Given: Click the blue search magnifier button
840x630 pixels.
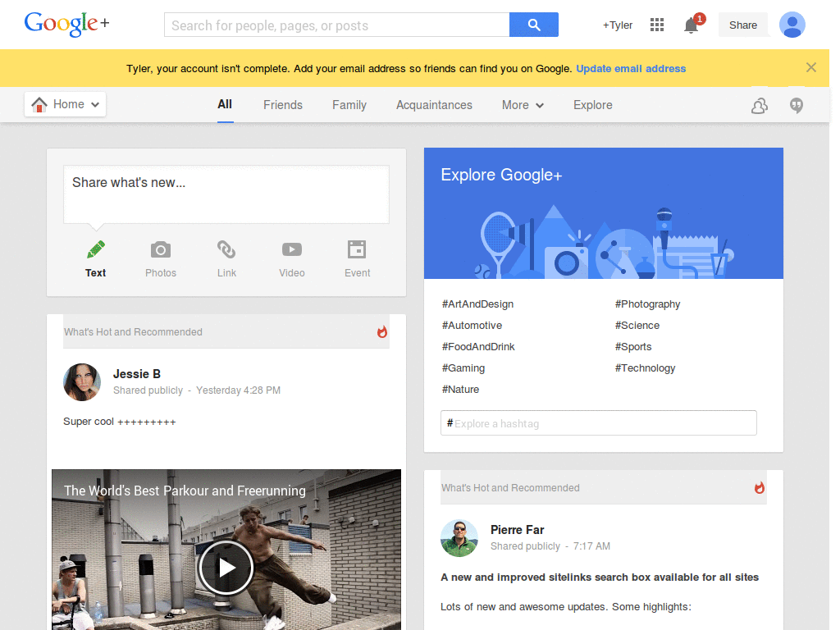Looking at the screenshot, I should coord(533,25).
